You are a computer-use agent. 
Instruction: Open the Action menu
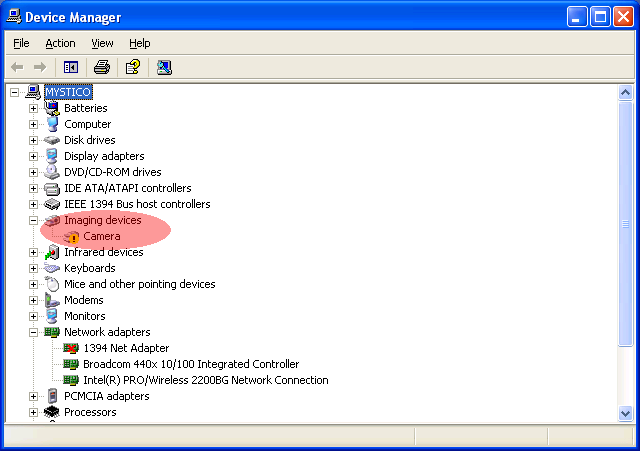click(x=60, y=43)
